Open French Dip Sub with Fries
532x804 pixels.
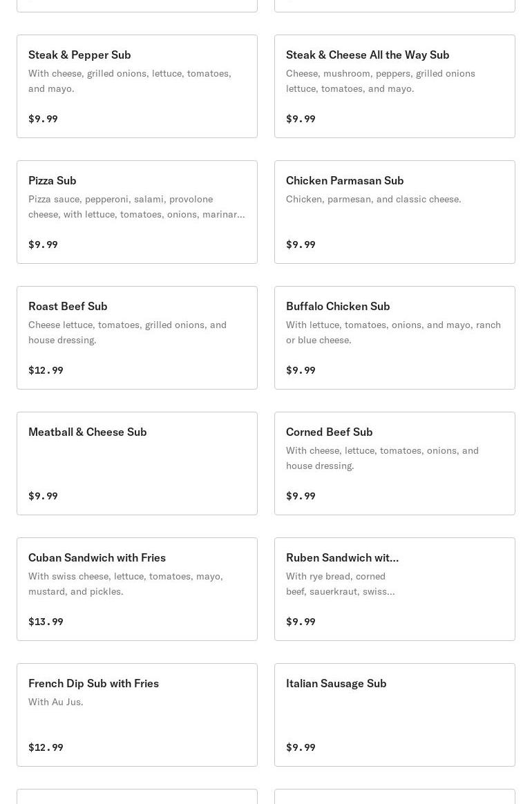(x=137, y=715)
